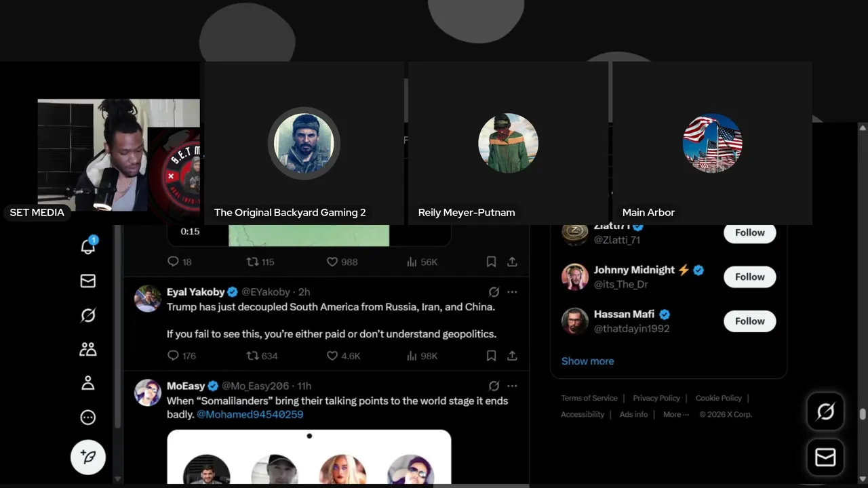Open more options on MoEasy's post

click(x=512, y=386)
